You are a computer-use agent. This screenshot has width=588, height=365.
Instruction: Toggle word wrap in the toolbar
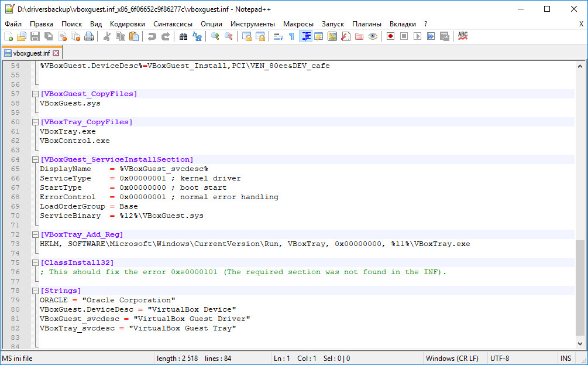click(x=278, y=36)
